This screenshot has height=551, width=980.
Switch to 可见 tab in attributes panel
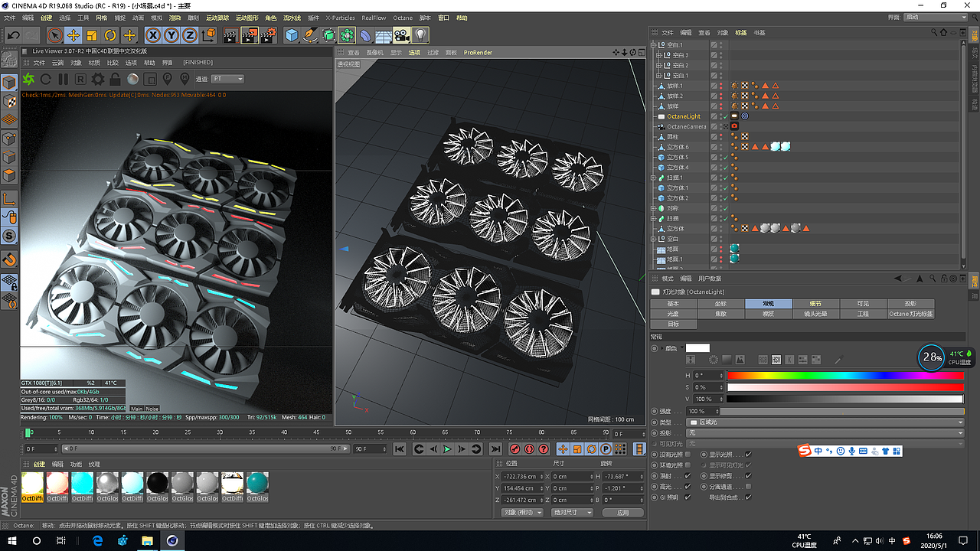864,304
